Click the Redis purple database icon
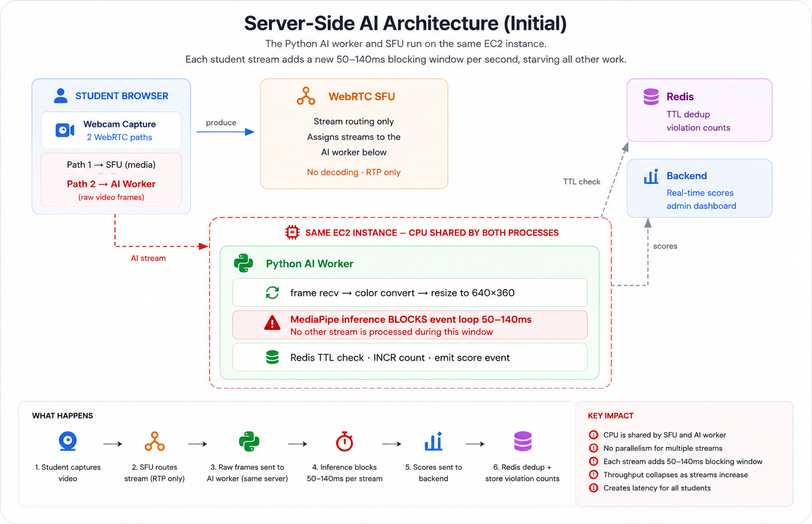 pyautogui.click(x=651, y=97)
